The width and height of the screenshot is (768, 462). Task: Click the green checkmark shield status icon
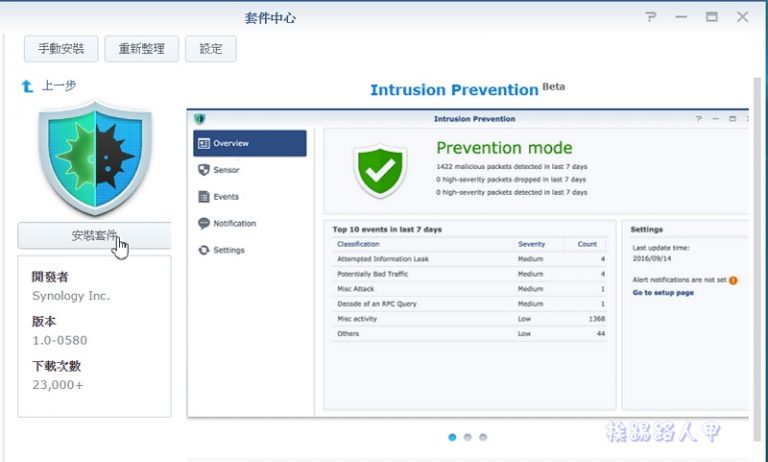[x=380, y=172]
